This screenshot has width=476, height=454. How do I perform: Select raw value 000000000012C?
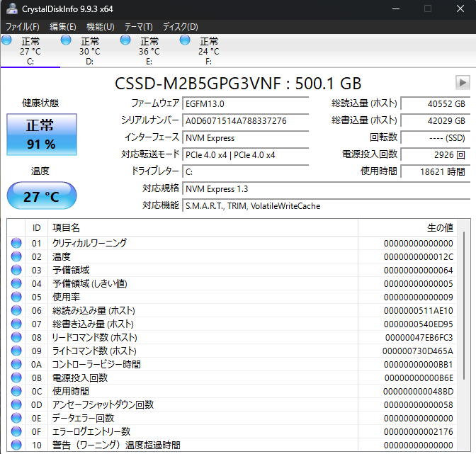click(419, 256)
